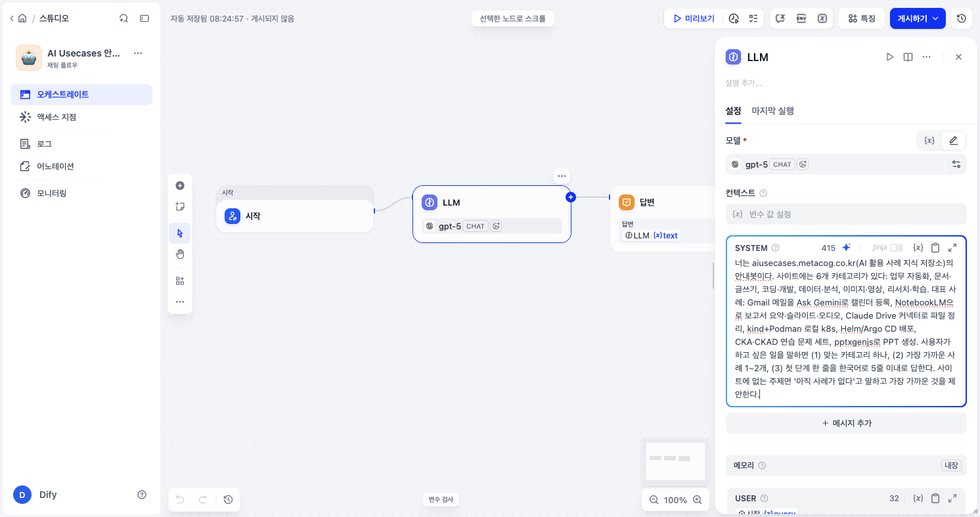Open the gpt-5 model selector
The width and height of the screenshot is (980, 517).
835,164
